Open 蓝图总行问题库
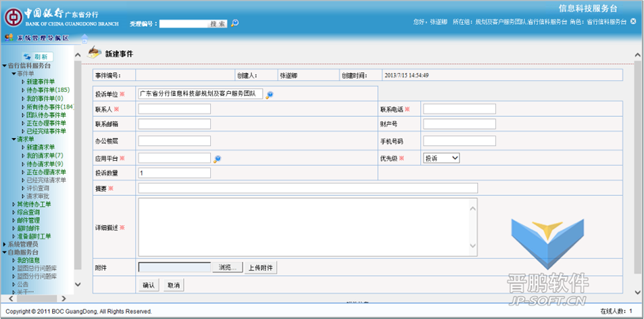The image size is (644, 319). [37, 268]
